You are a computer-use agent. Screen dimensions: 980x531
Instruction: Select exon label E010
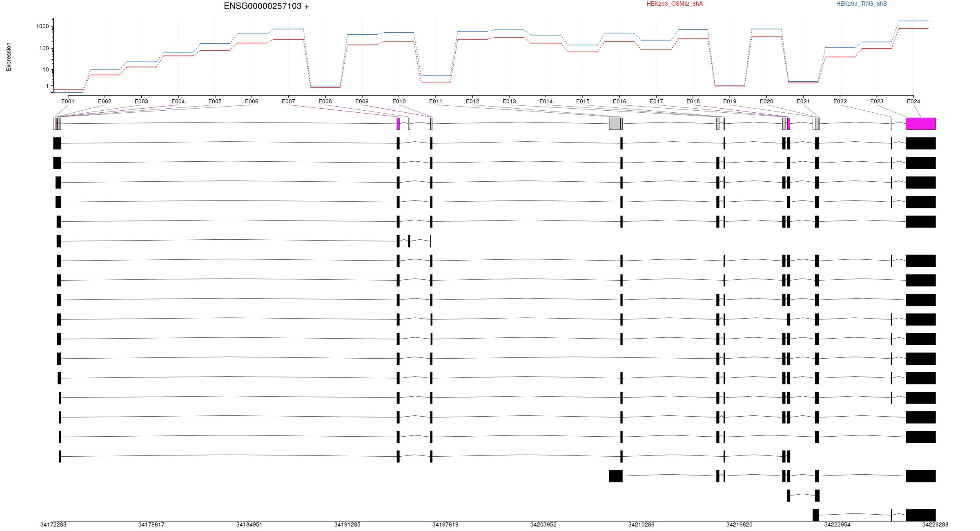pos(399,101)
